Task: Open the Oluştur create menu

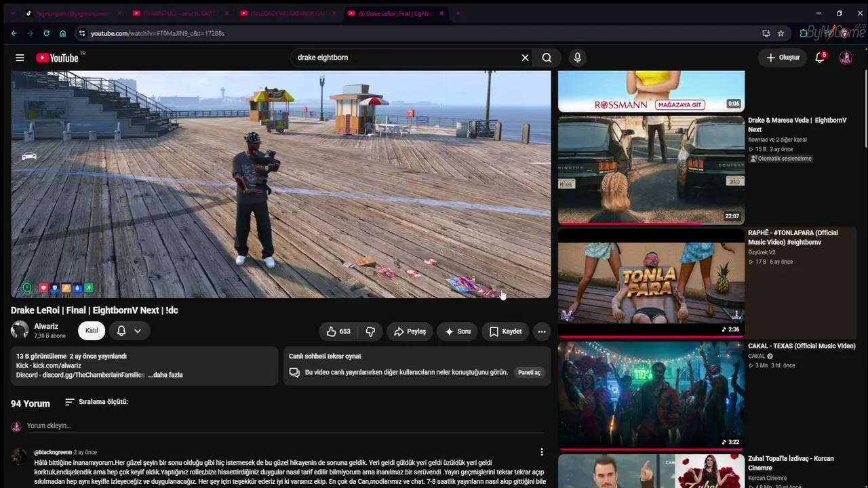Action: pos(783,58)
